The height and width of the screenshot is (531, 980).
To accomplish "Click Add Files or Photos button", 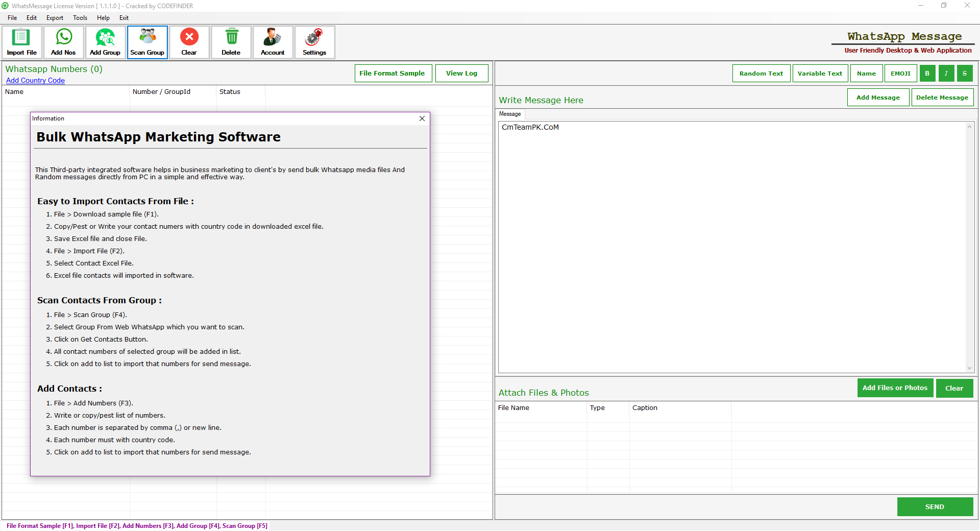I will click(895, 388).
